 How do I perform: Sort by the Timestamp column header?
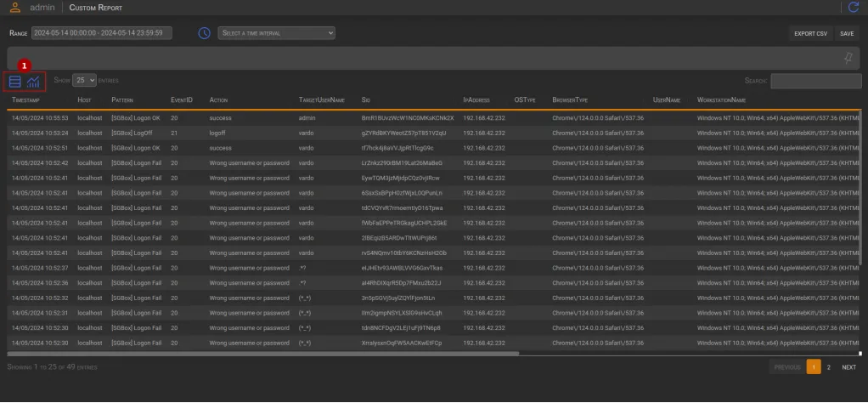point(25,100)
